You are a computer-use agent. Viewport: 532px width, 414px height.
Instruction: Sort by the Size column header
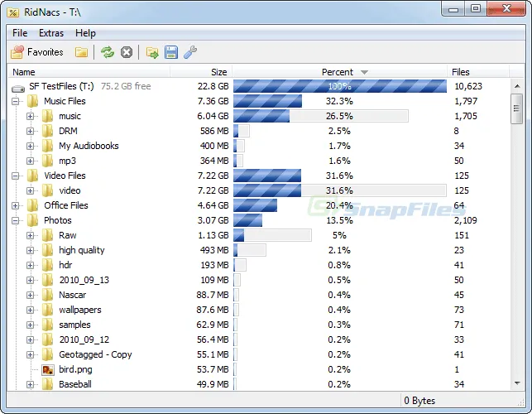201,72
